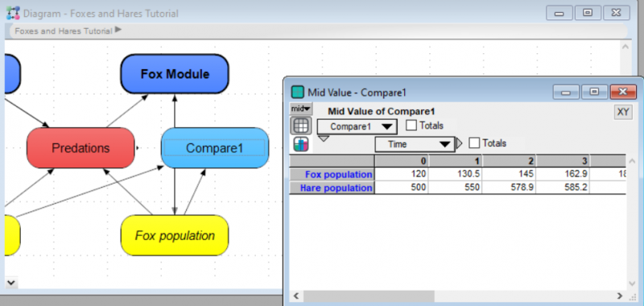Click Fox population row header in table

click(x=332, y=174)
